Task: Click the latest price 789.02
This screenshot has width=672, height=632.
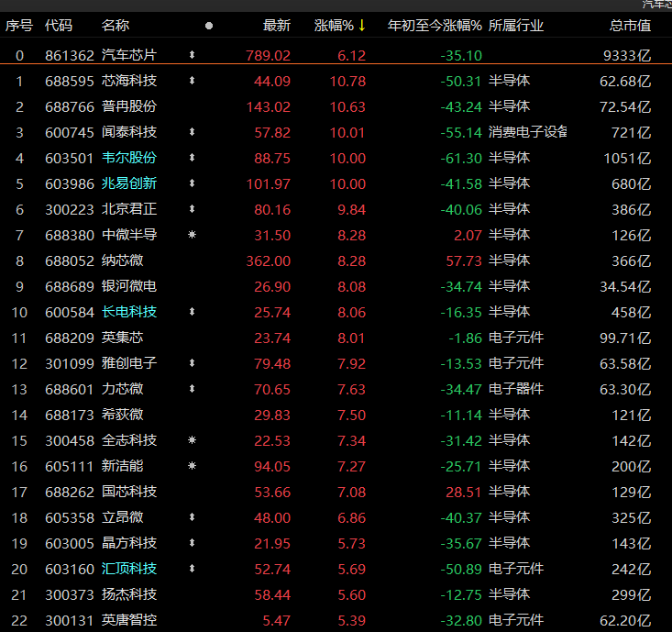Action: click(x=269, y=55)
